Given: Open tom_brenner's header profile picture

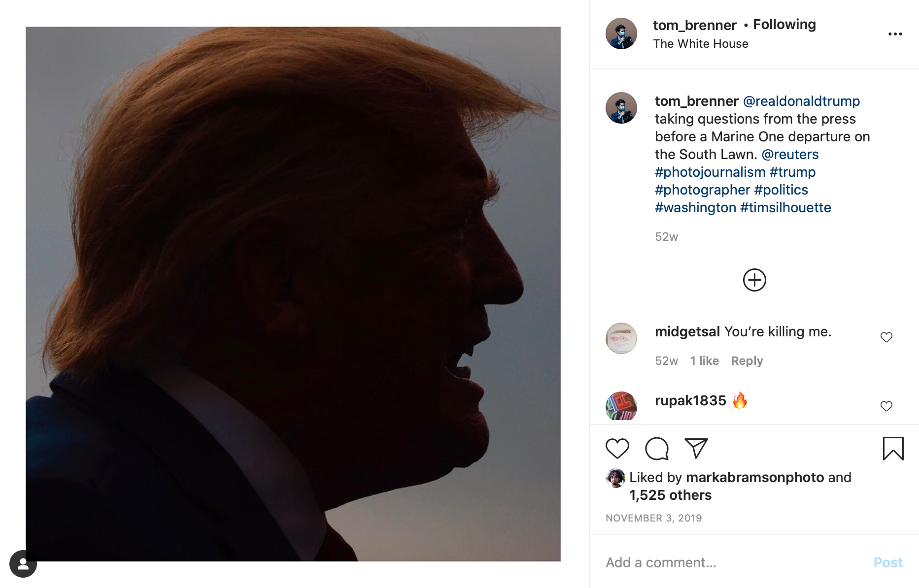Looking at the screenshot, I should coord(621,34).
